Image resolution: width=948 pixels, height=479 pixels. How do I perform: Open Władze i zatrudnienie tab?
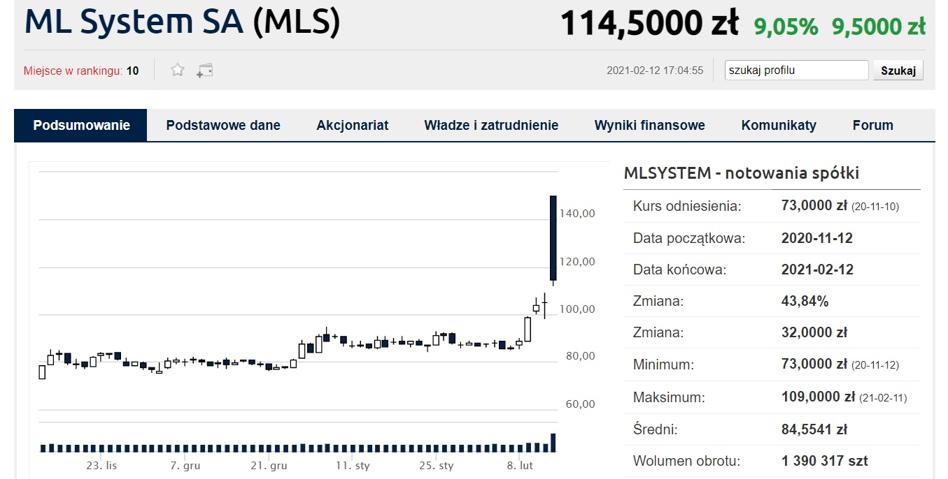point(491,125)
